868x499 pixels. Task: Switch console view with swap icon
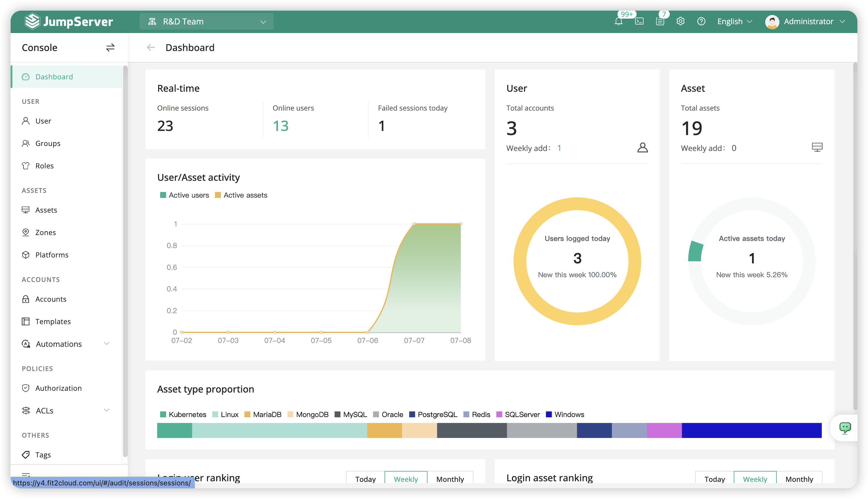click(x=110, y=48)
